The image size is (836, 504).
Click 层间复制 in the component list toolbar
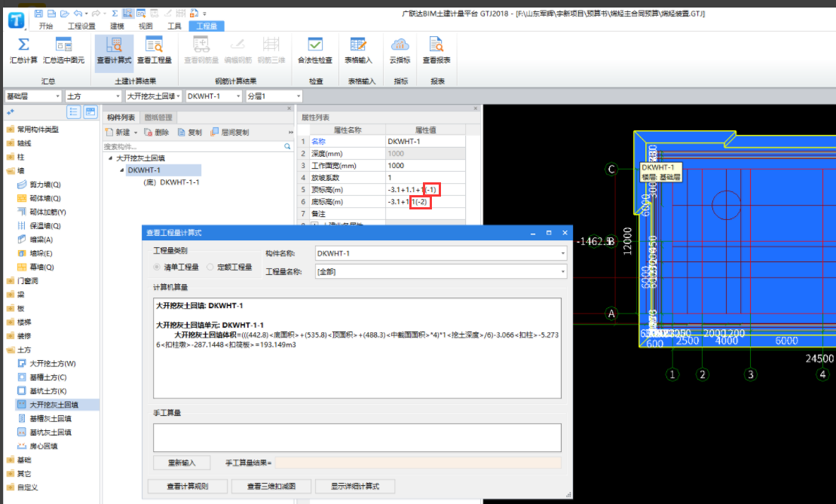click(x=230, y=132)
